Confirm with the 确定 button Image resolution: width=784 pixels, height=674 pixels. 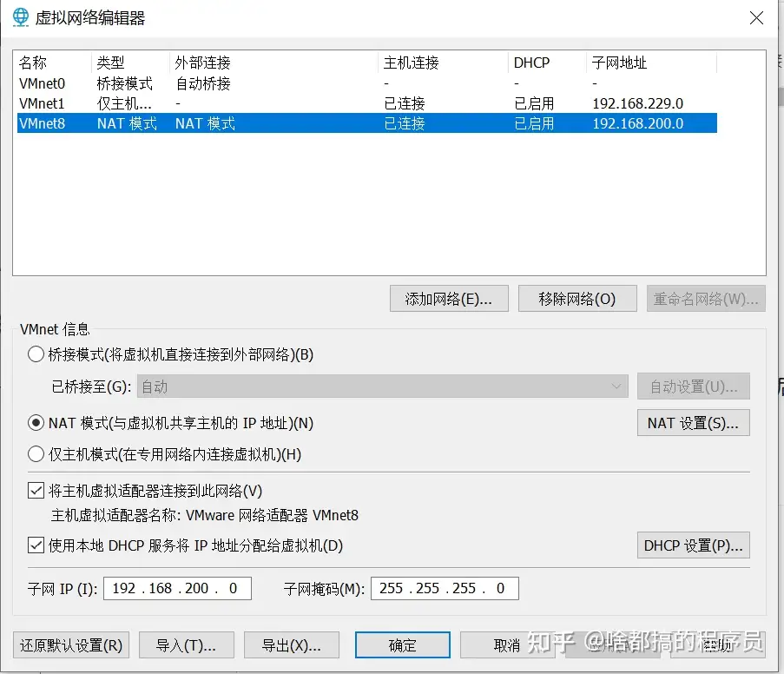tap(403, 645)
